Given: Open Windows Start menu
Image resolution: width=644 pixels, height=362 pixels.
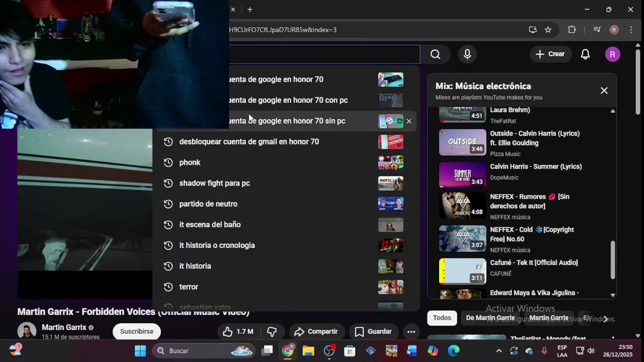Looking at the screenshot, I should [x=140, y=350].
